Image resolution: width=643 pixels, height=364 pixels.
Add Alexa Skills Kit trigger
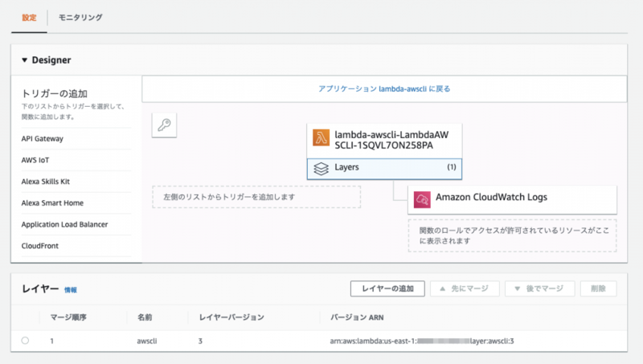(x=46, y=181)
